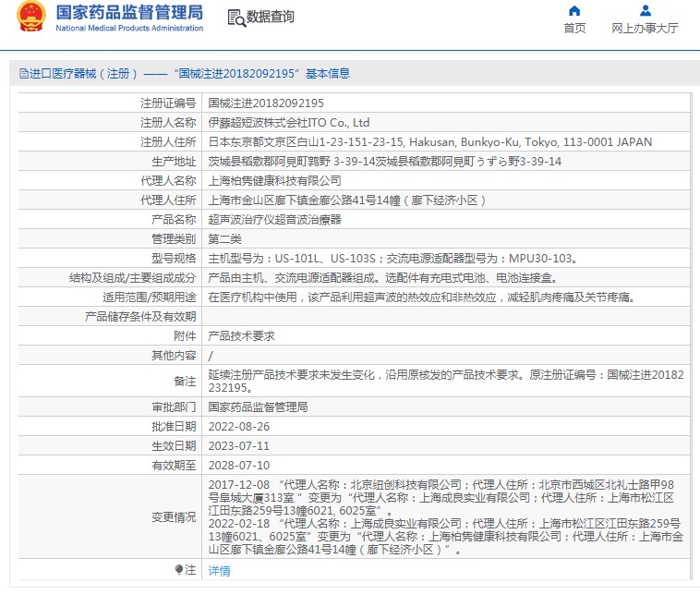The image size is (700, 595).
Task: Click the registrant name 伊藤超短波株式会社 cell
Action: tap(288, 122)
